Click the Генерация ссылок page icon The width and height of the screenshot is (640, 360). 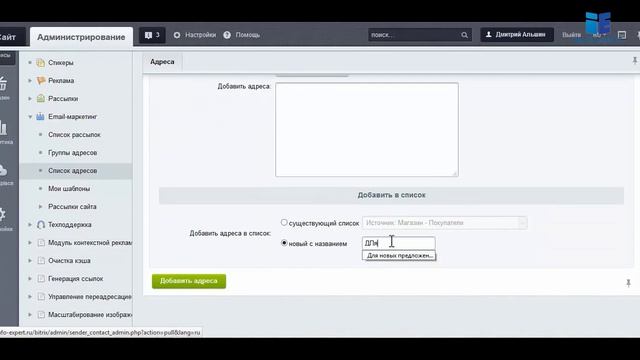(x=40, y=278)
